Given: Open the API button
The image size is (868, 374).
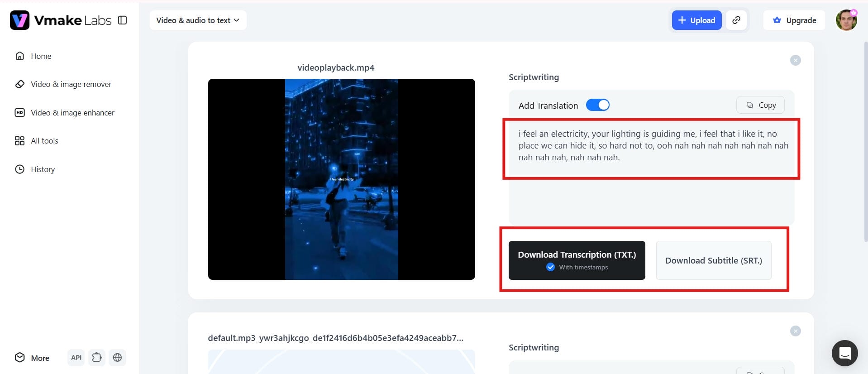Looking at the screenshot, I should (x=76, y=358).
